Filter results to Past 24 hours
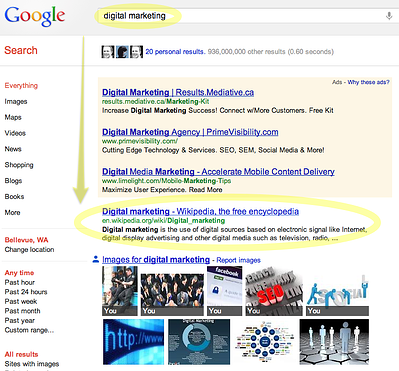 (x=26, y=292)
